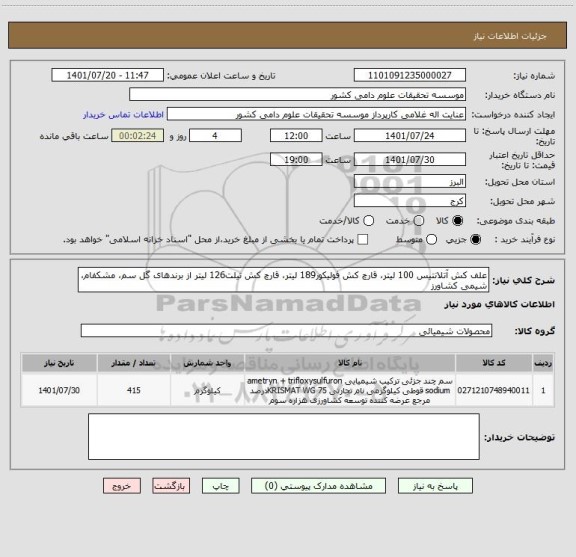Click the need number field 1101091235000027
The width and height of the screenshot is (576, 557).
pos(410,75)
